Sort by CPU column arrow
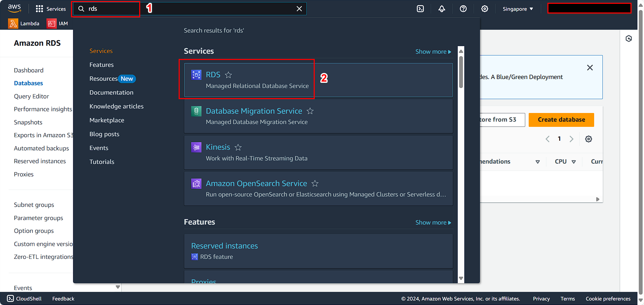The width and height of the screenshot is (644, 305). [x=574, y=162]
